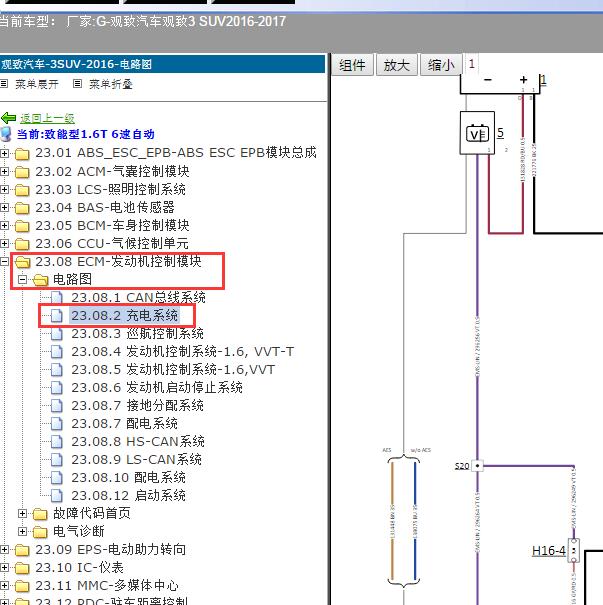Click component reference number 5 link
Viewport: 603px width, 605px height.
coord(500,133)
